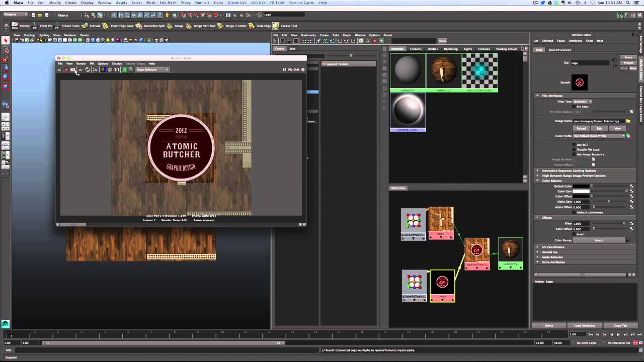This screenshot has height=362, width=644.
Task: Select the Interactive Split shelf icon
Action: coord(139,26)
